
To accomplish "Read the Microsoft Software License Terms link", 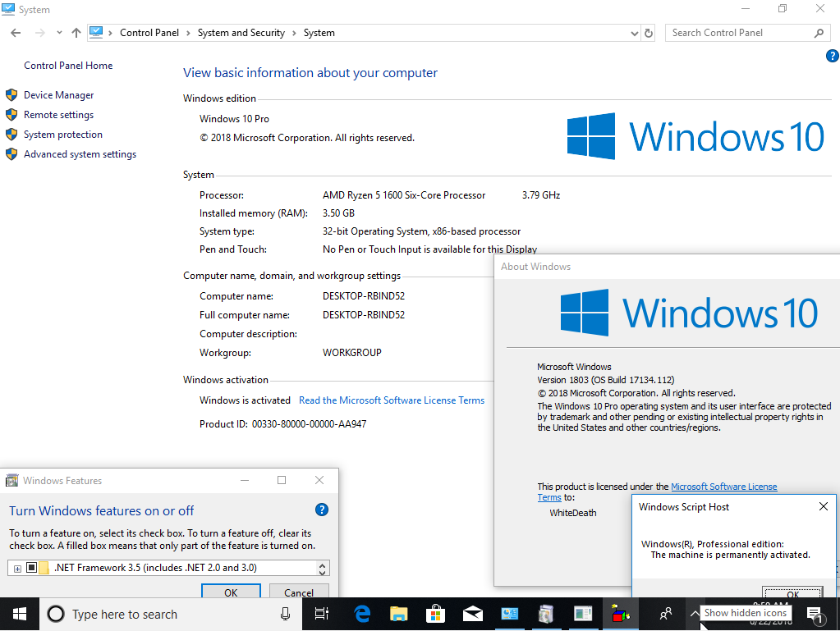I will (392, 400).
